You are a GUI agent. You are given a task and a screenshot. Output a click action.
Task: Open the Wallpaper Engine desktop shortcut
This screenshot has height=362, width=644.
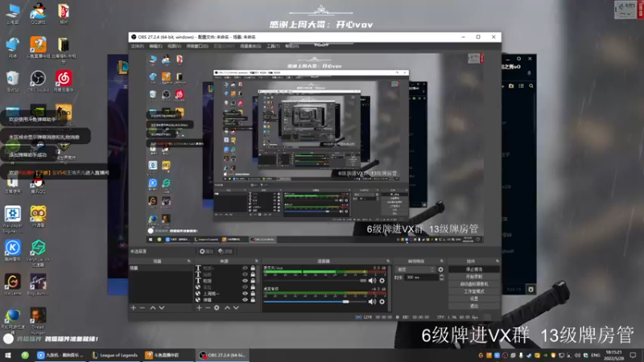click(12, 220)
